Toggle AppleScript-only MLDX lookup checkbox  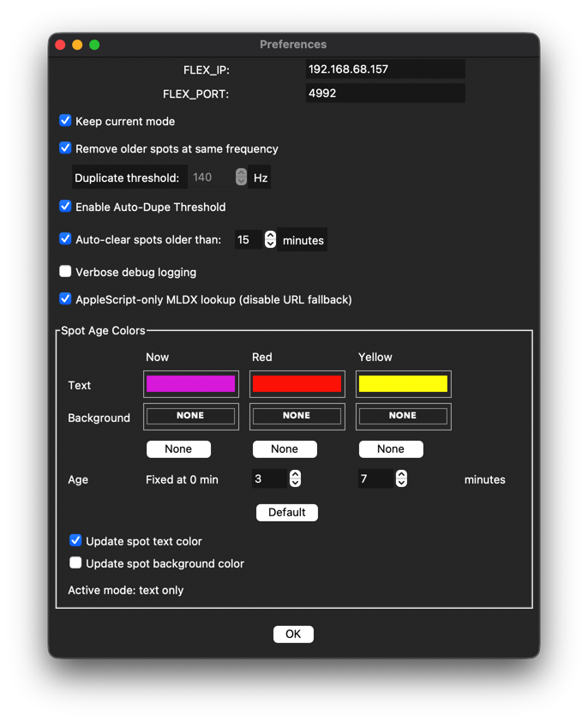point(65,299)
